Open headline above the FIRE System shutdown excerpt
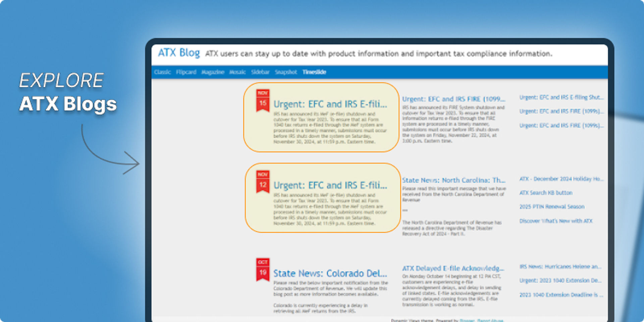 tap(454, 99)
